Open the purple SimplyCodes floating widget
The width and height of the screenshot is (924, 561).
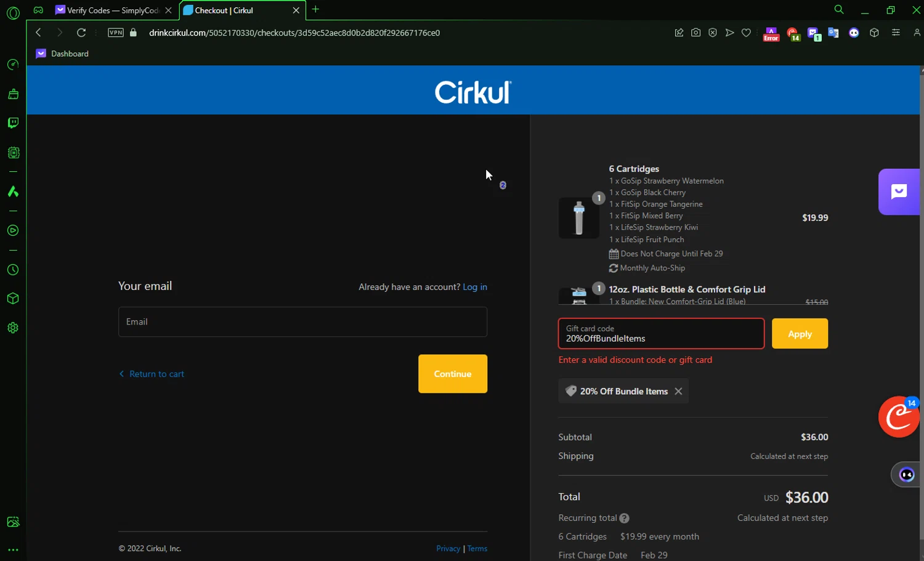coord(899,192)
